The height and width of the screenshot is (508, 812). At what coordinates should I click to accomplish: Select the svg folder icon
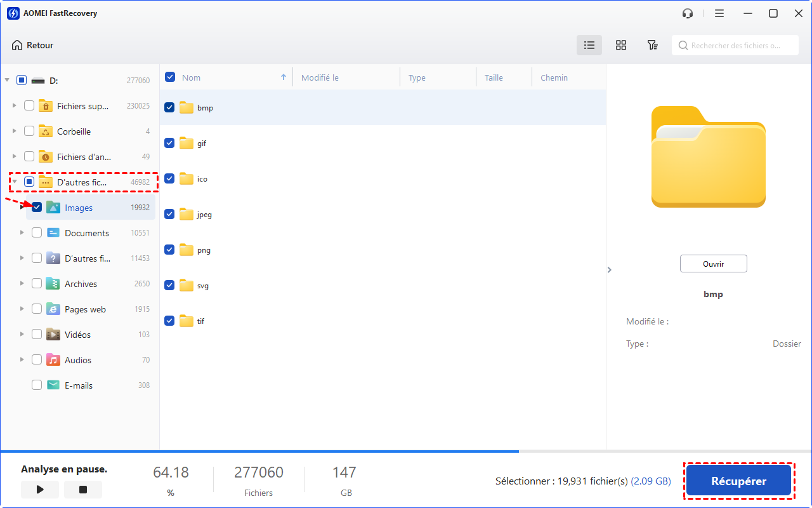[x=187, y=285]
